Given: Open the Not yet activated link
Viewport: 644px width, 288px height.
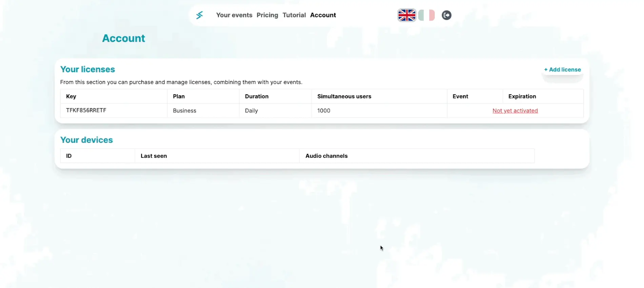Looking at the screenshot, I should point(515,111).
